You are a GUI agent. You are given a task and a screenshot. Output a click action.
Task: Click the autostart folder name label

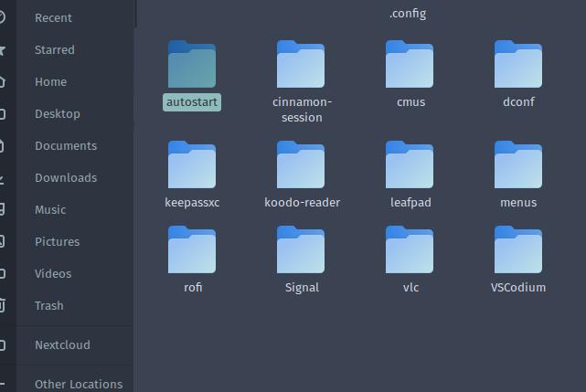(x=192, y=102)
